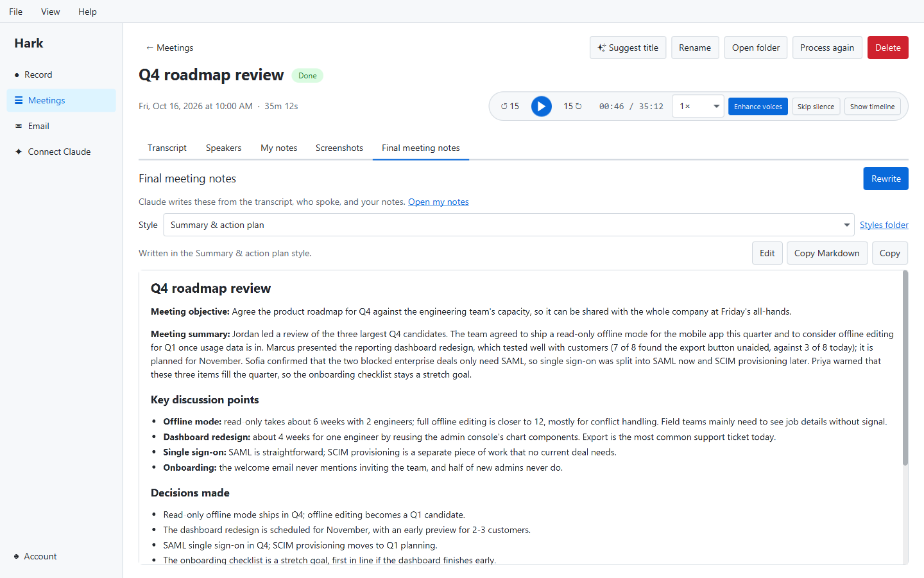Click the "Key discussion points" heading
Viewport: 924px width, 578px height.
205,399
